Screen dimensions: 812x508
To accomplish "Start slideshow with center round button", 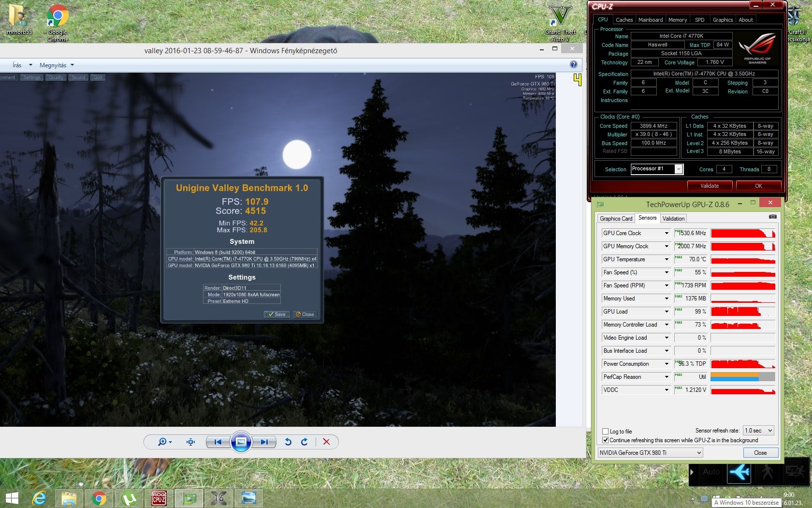I will (241, 442).
